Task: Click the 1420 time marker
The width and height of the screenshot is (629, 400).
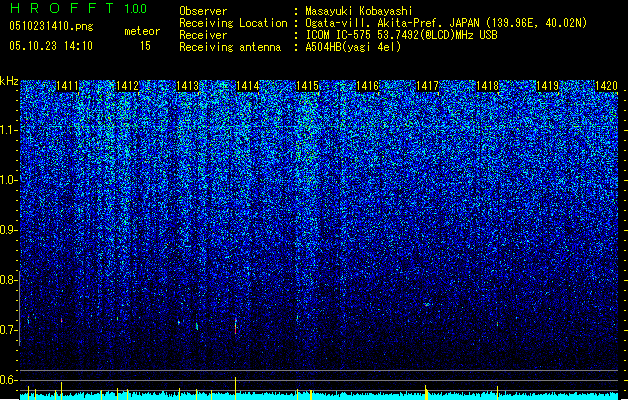Action: coord(606,86)
